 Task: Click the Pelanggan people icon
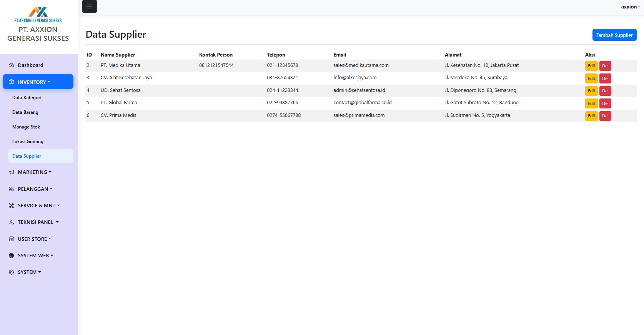pyautogui.click(x=12, y=189)
